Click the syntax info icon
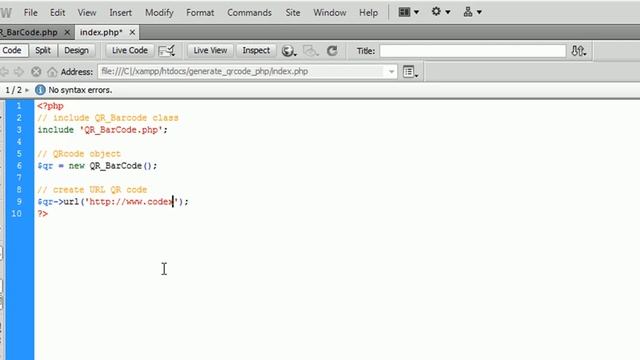Viewport: 640px width, 360px height. 40,90
